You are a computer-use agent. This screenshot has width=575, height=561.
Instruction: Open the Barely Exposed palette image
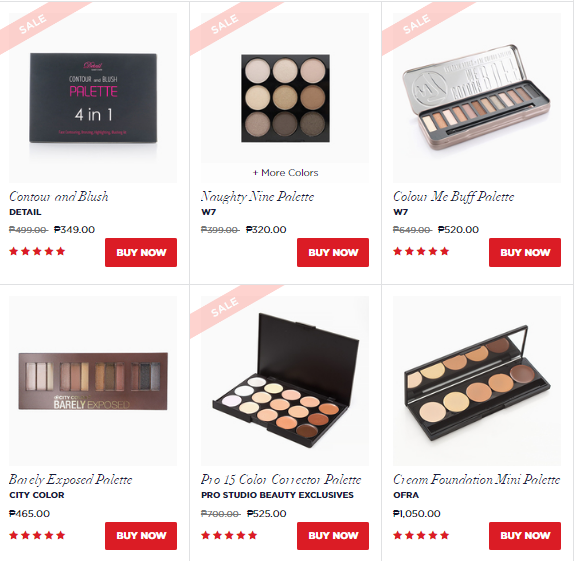[x=93, y=381]
